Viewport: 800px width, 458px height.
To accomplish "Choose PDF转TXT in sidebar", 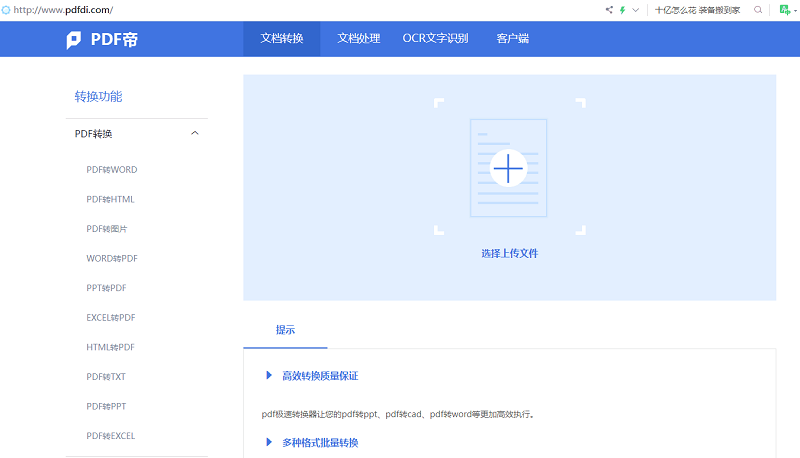I will (106, 377).
